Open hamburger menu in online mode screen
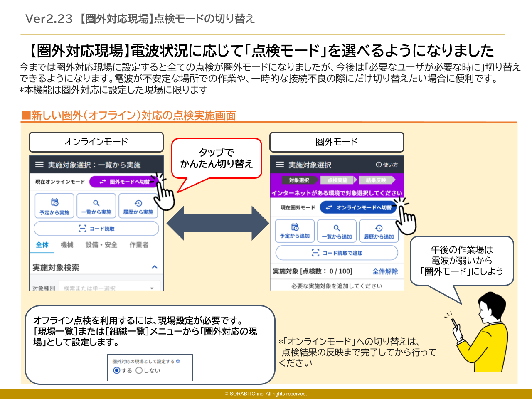 [39, 165]
